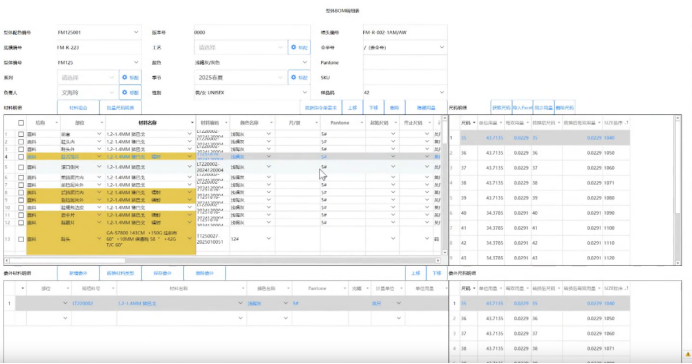The height and width of the screenshot is (364, 692).
Task: Open the FM125001 dropdown
Action: click(136, 32)
